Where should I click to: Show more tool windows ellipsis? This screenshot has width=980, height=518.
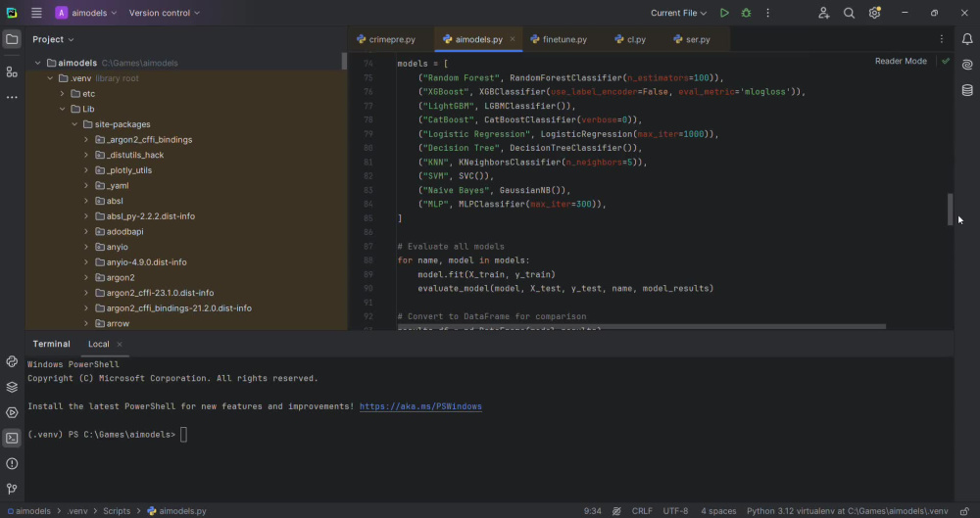[x=12, y=98]
